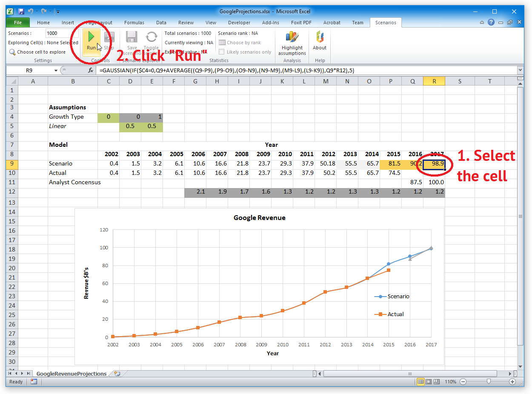Open Undo history dropdown arrow
Image resolution: width=532 pixels, height=394 pixels.
37,11
